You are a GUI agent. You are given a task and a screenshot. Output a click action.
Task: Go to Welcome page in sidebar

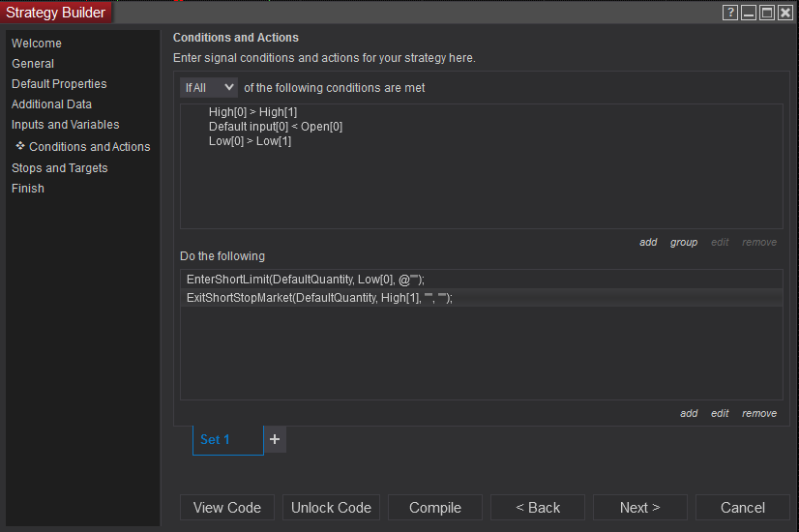[x=37, y=44]
